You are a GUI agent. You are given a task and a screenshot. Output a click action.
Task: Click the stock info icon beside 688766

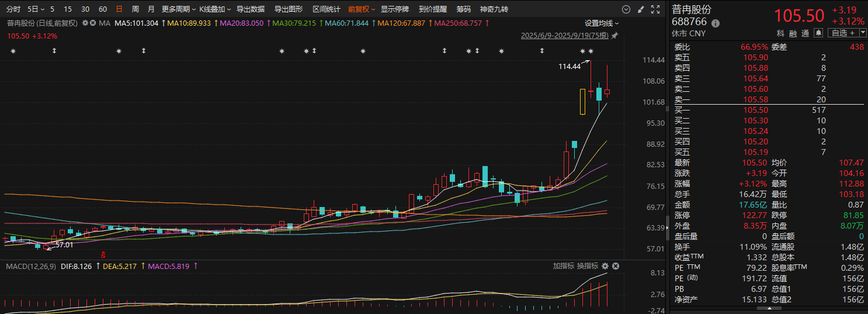click(716, 23)
